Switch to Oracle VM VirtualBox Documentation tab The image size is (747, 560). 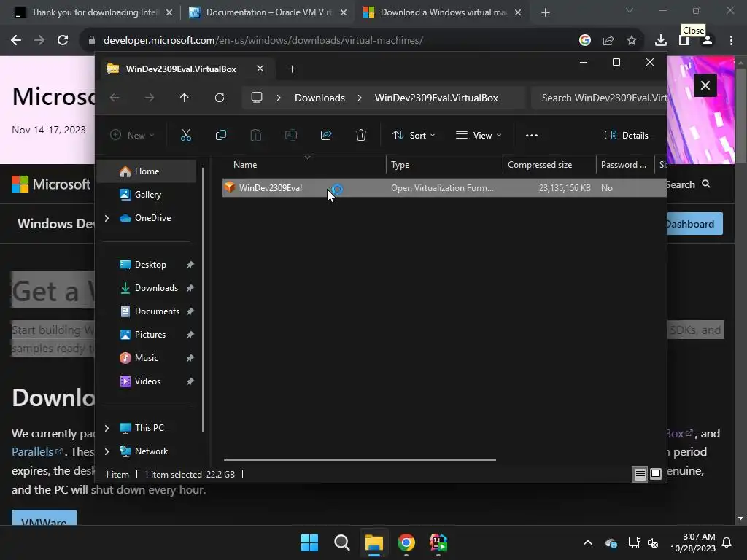point(267,12)
